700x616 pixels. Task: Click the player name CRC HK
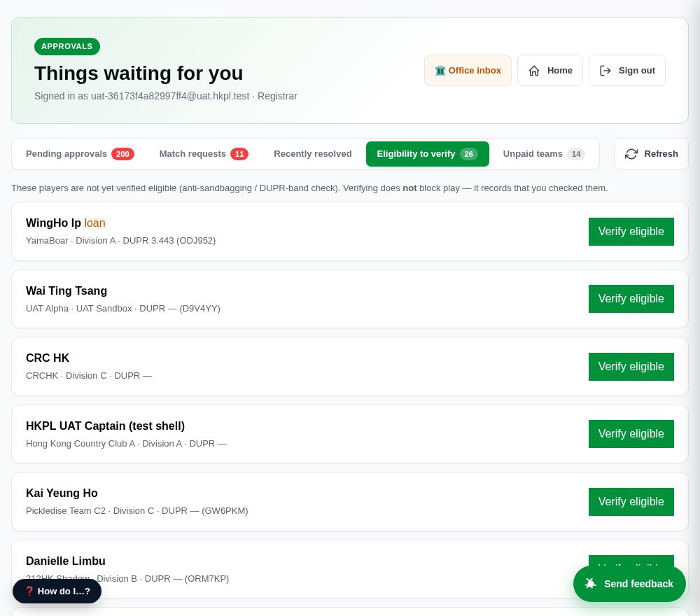coord(48,358)
